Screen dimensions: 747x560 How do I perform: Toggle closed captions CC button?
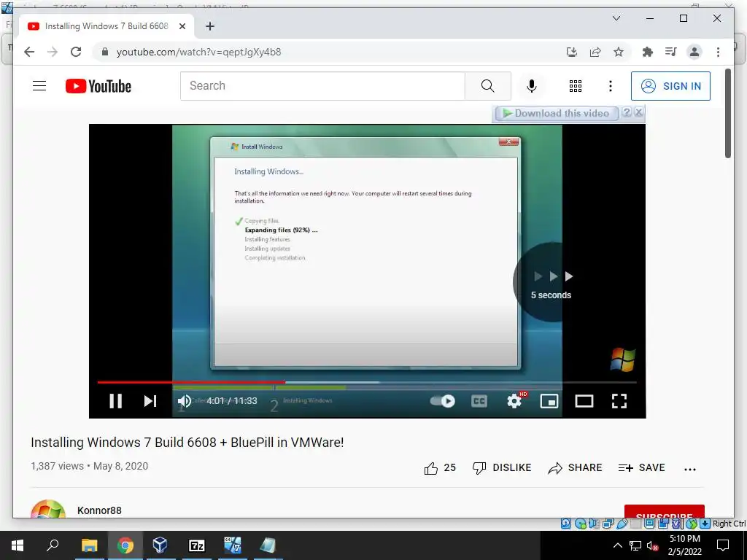point(479,401)
